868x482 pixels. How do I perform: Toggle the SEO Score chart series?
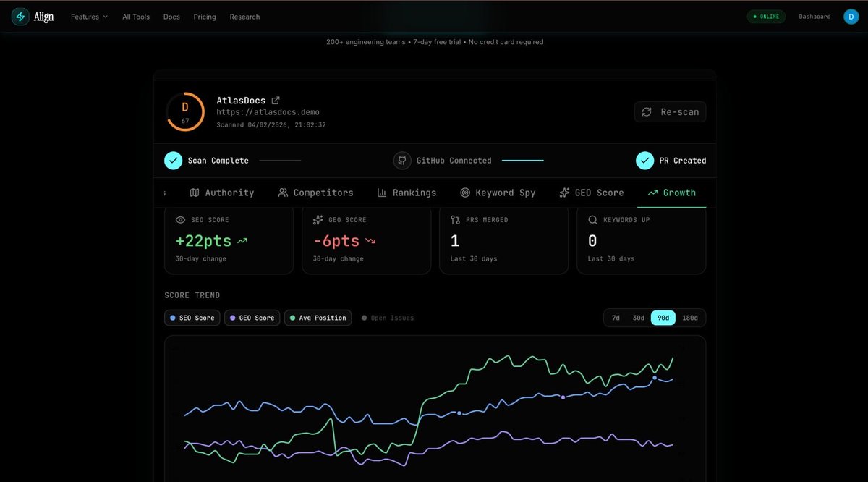pos(192,318)
